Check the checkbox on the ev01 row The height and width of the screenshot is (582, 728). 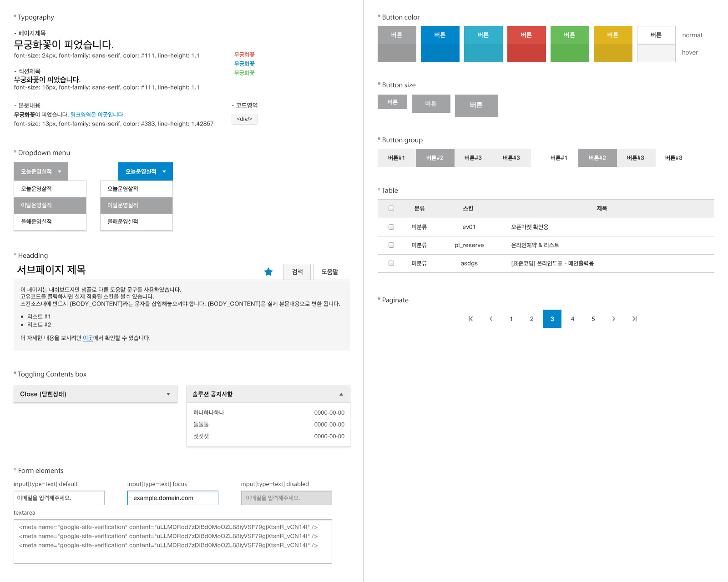[x=391, y=226]
